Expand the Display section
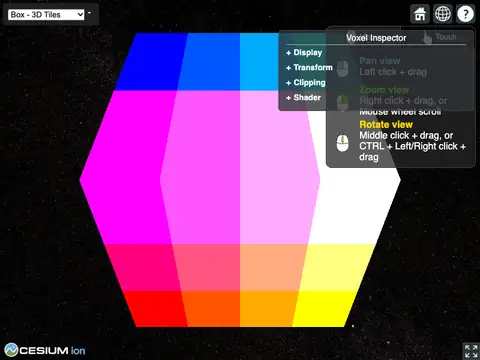480x360 pixels. pos(304,53)
